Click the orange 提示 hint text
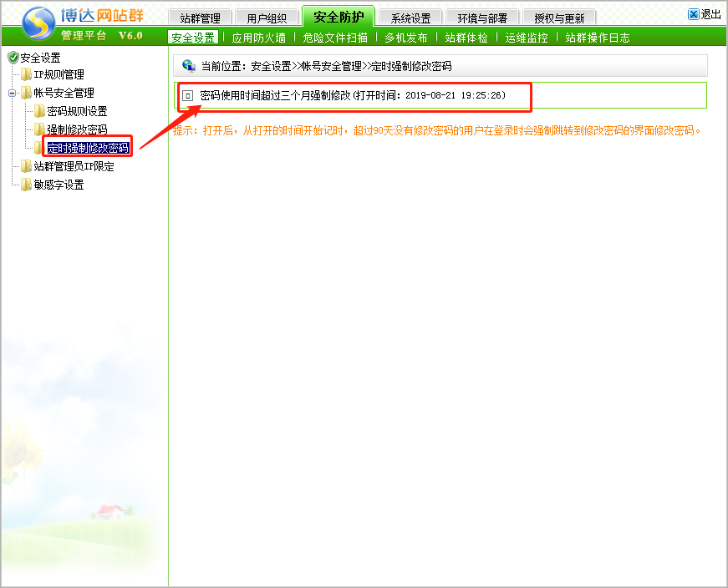728x588 pixels. click(436, 131)
